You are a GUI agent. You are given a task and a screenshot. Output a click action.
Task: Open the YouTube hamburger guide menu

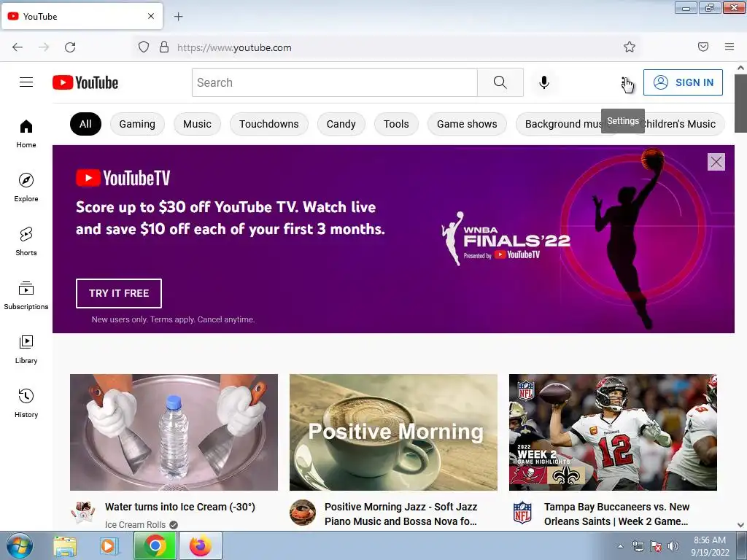pyautogui.click(x=26, y=82)
